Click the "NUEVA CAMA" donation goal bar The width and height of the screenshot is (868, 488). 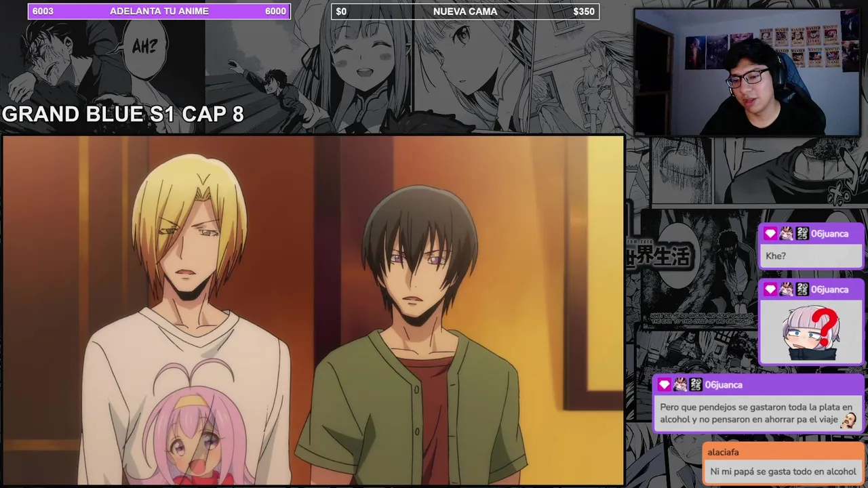pos(465,12)
